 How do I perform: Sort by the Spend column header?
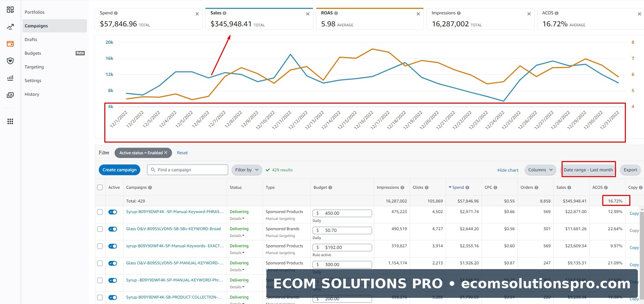coord(459,187)
